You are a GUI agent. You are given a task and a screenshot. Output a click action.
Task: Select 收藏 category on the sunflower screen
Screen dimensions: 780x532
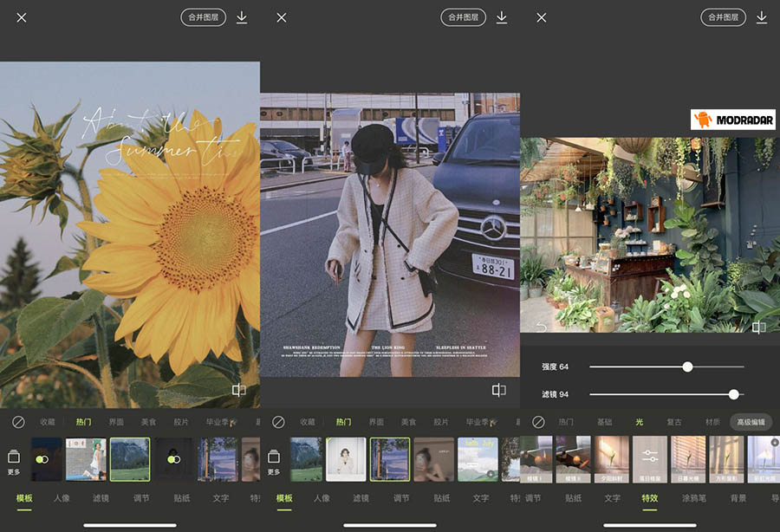(x=48, y=422)
